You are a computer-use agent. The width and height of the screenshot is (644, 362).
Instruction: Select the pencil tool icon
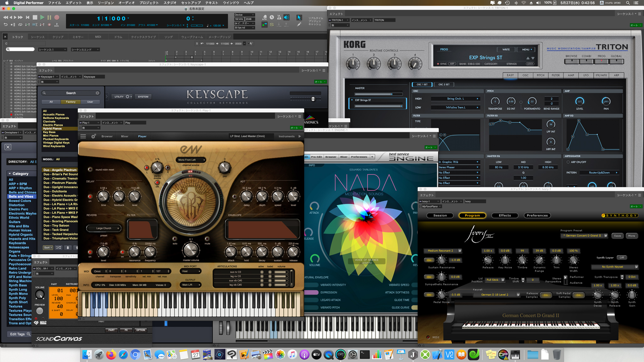point(299,24)
